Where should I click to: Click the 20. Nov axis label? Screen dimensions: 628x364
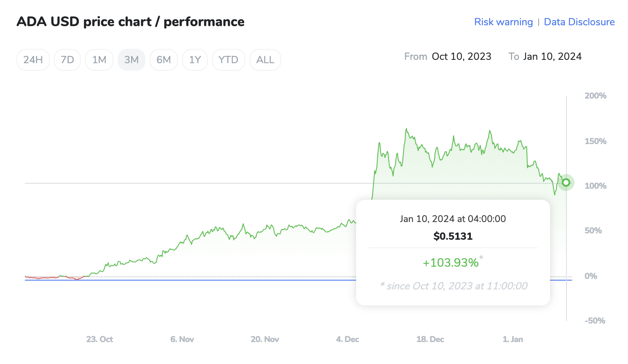(x=265, y=339)
